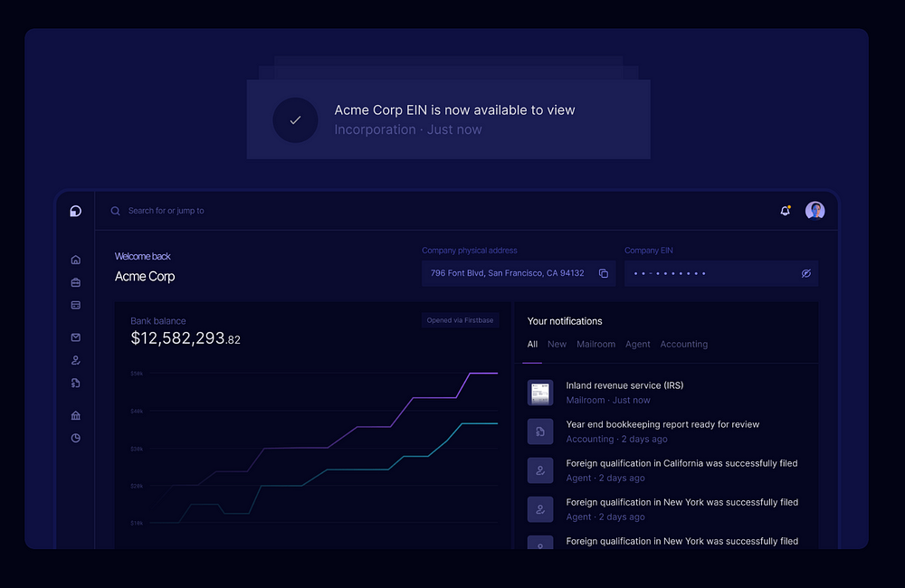Open the Acme Corp EIN available toast
This screenshot has width=905, height=588.
tap(449, 119)
